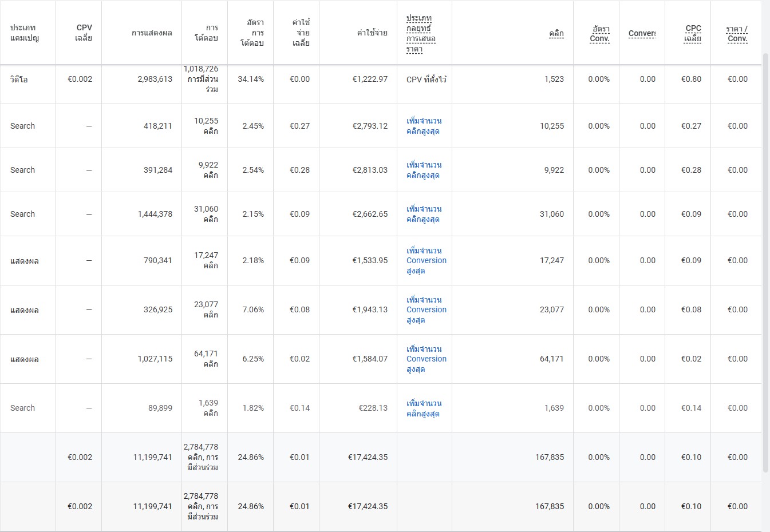Open เพิ่มจำนวนคลิกสูงสุด link in the €228.13 row
The height and width of the screenshot is (532, 770).
[424, 408]
